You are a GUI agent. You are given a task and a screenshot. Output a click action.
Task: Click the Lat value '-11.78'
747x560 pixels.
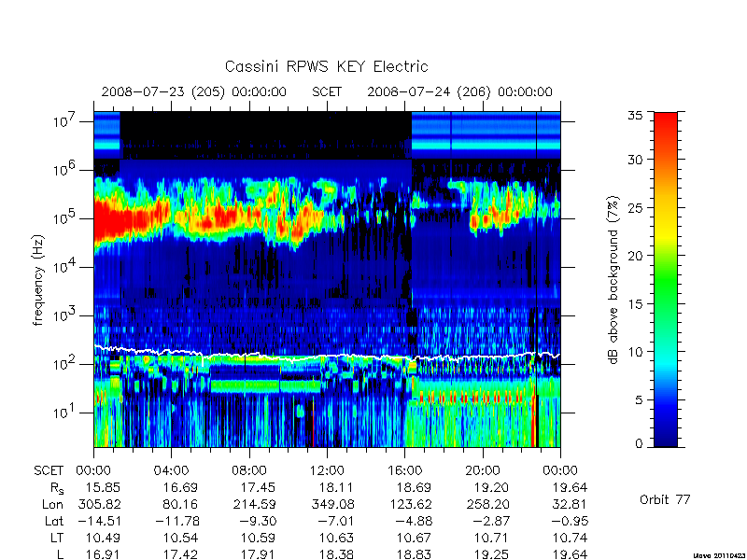tap(177, 522)
